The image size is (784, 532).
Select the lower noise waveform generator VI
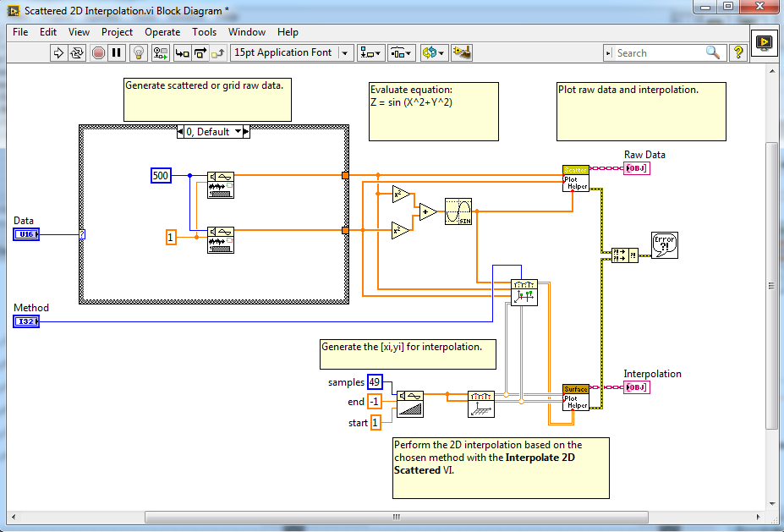[x=221, y=240]
